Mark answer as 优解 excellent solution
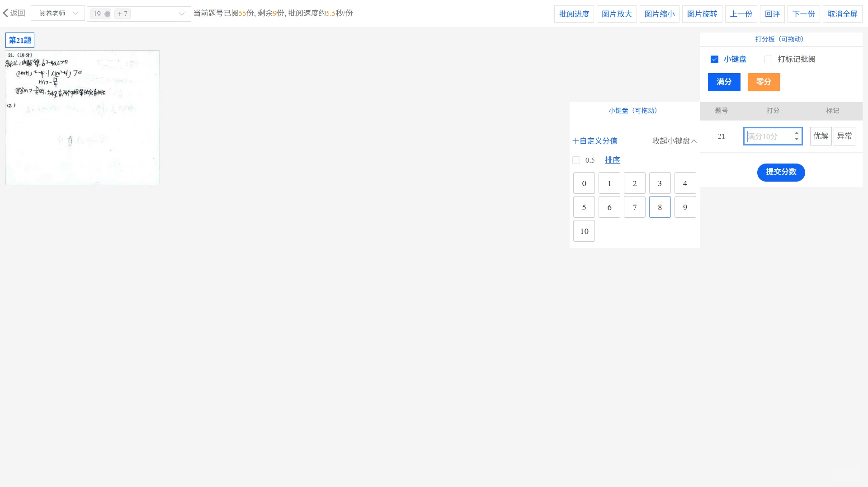The width and height of the screenshot is (868, 487). tap(821, 136)
